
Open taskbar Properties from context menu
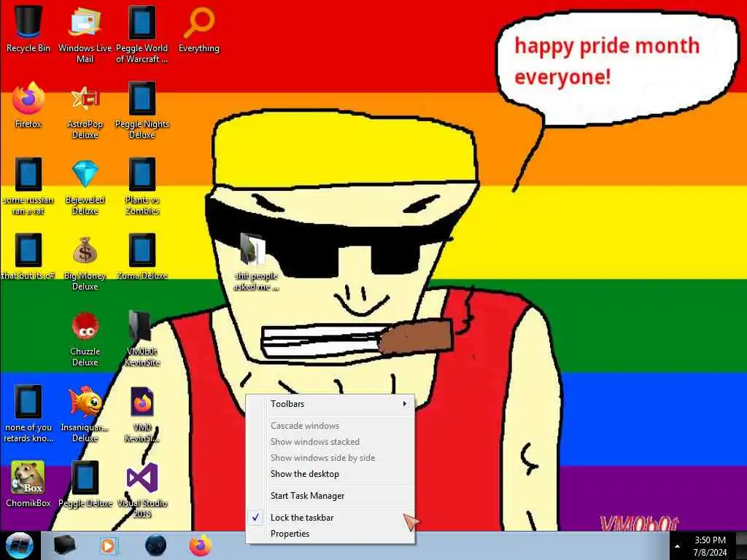tap(330, 533)
